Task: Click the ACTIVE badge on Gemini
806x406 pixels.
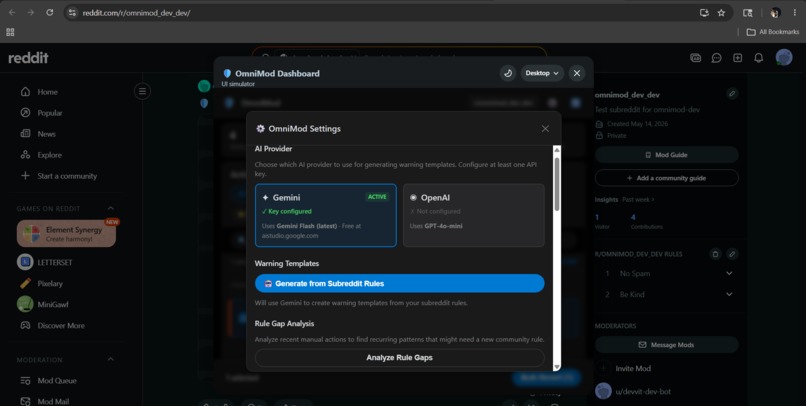Action: tap(377, 197)
